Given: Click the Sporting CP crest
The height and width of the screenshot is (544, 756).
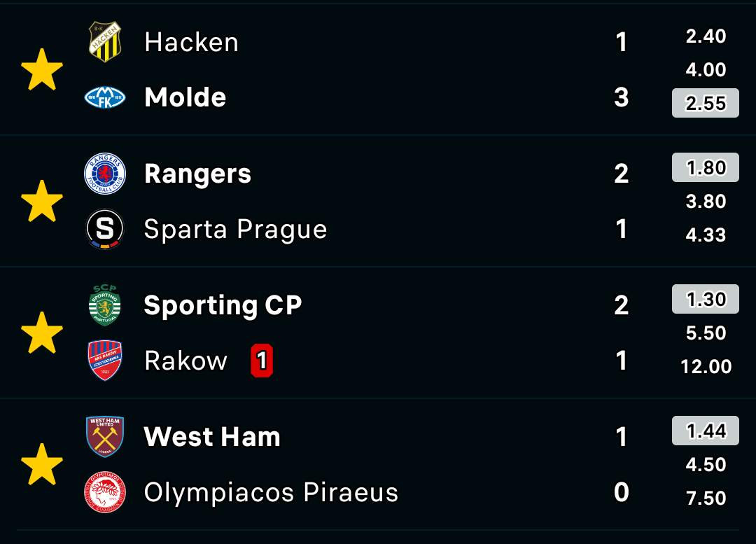Looking at the screenshot, I should pyautogui.click(x=105, y=305).
